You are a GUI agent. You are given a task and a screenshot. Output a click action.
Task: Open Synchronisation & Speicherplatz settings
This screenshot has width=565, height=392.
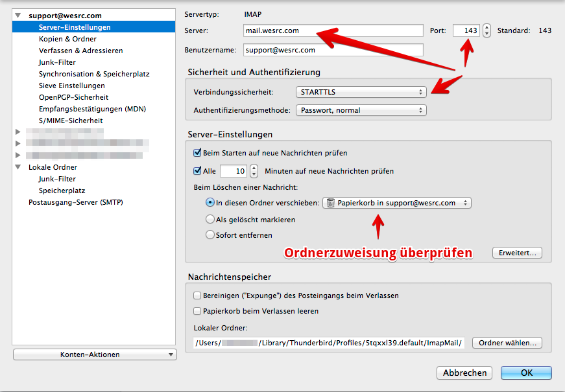point(94,74)
